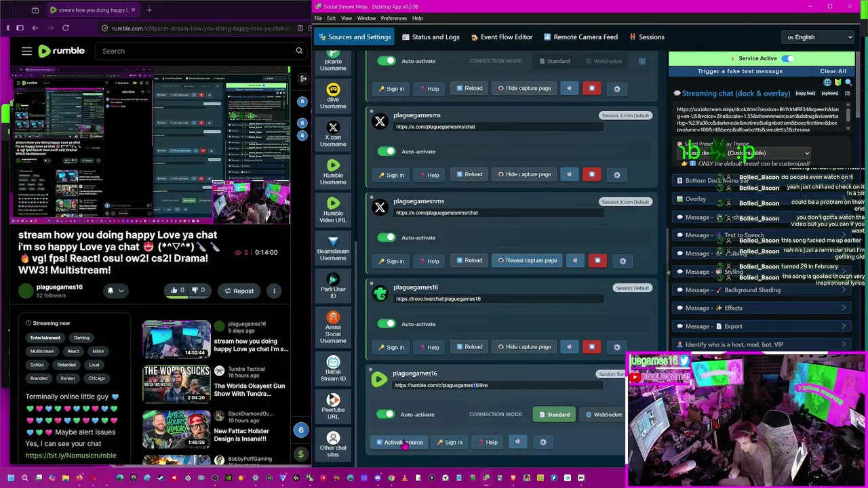868x488 pixels.
Task: Click Activate source for rumble plaguegames16
Action: 399,443
